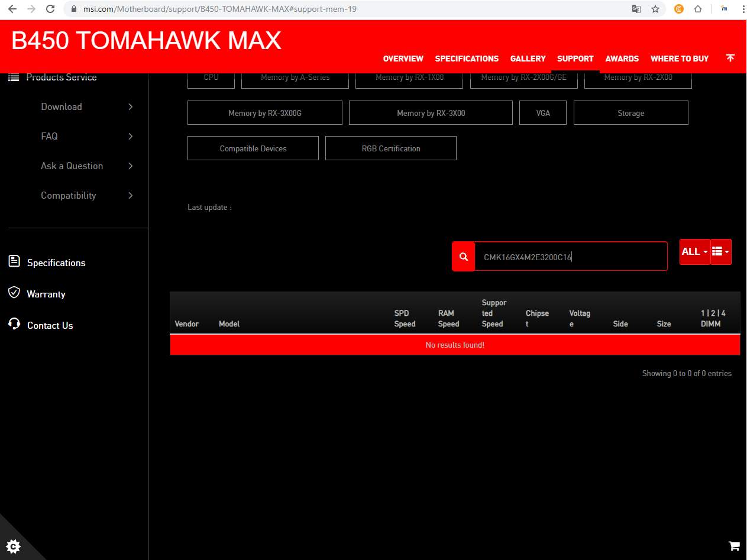Viewport: 747px width, 560px height.
Task: Expand the FAQ chevron
Action: [131, 136]
